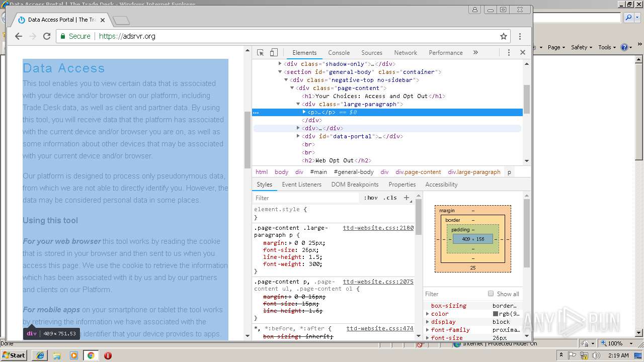Toggle the .cls class editor
Viewport: 644px width, 362px height.
pos(390,198)
